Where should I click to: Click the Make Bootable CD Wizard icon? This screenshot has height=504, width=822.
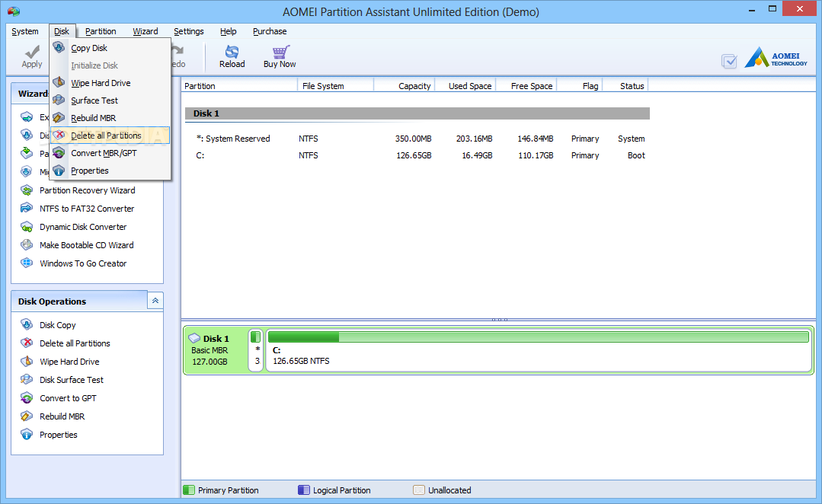pos(27,245)
